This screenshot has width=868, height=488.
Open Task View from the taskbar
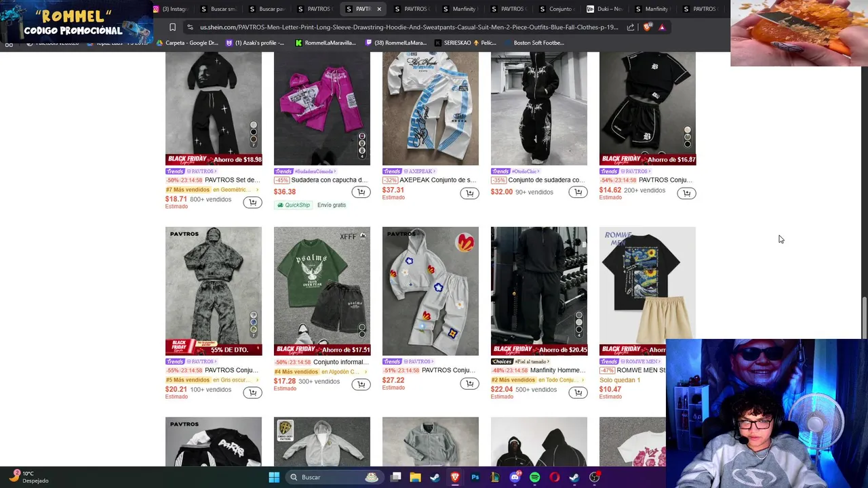coord(396,477)
